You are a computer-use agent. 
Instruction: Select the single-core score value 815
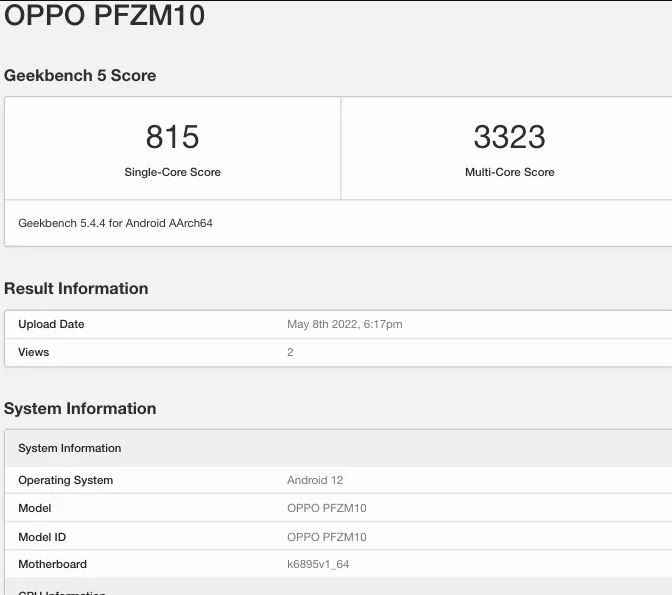[x=172, y=137]
